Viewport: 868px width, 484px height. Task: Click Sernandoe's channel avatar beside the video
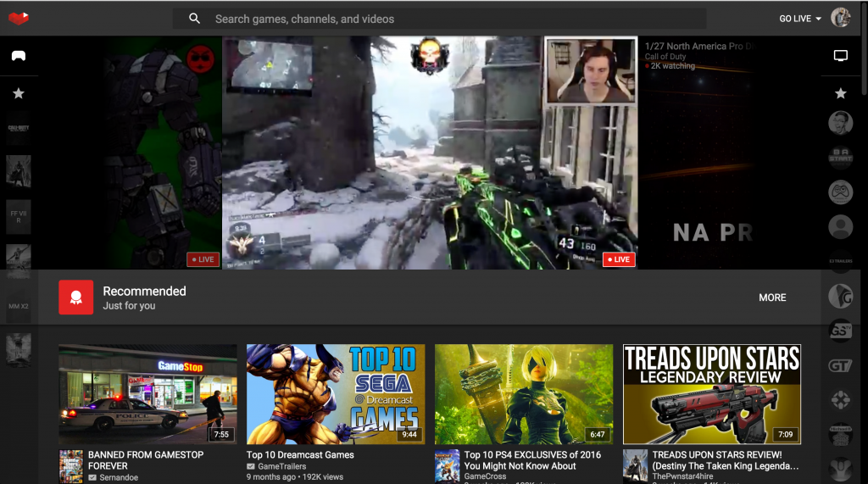pyautogui.click(x=71, y=466)
